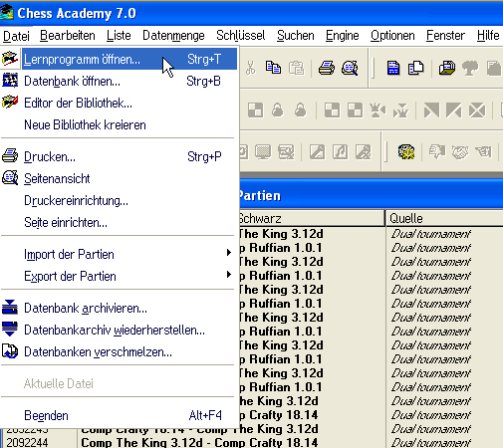Select row Comp The King 3.12d - Comp Crafty 18.14

(199, 442)
